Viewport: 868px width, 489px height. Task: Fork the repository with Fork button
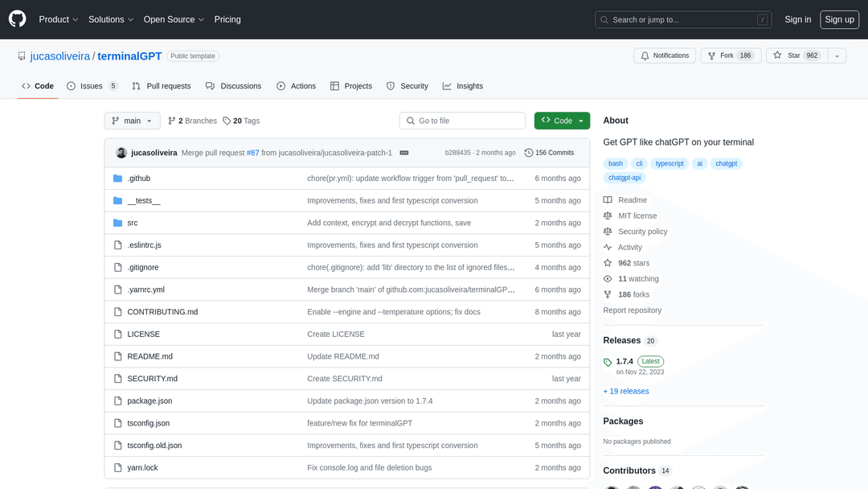tap(731, 56)
